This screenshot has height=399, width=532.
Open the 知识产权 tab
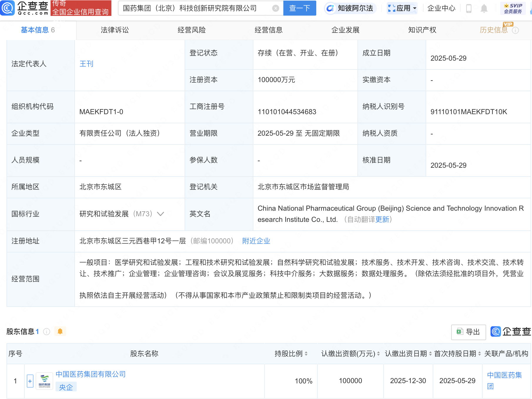coord(422,30)
